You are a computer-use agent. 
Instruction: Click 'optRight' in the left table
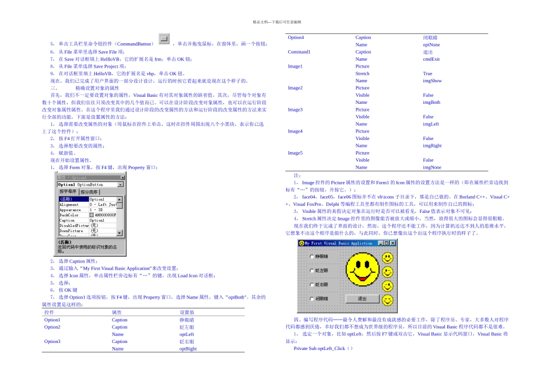click(188, 349)
